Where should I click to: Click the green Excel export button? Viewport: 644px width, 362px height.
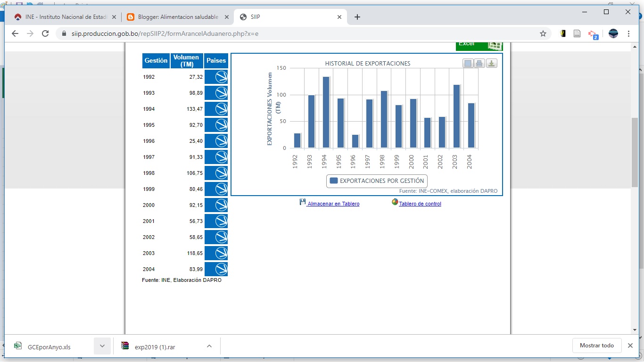[479, 46]
